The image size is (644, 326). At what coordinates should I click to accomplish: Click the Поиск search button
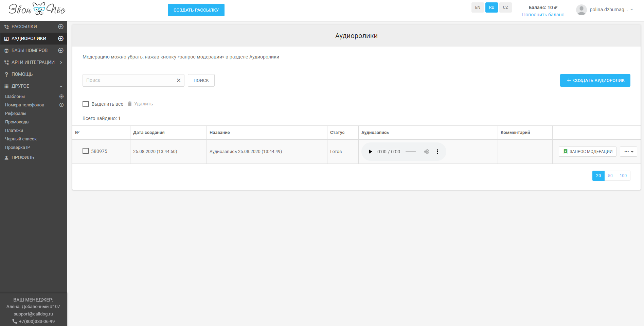point(201,80)
